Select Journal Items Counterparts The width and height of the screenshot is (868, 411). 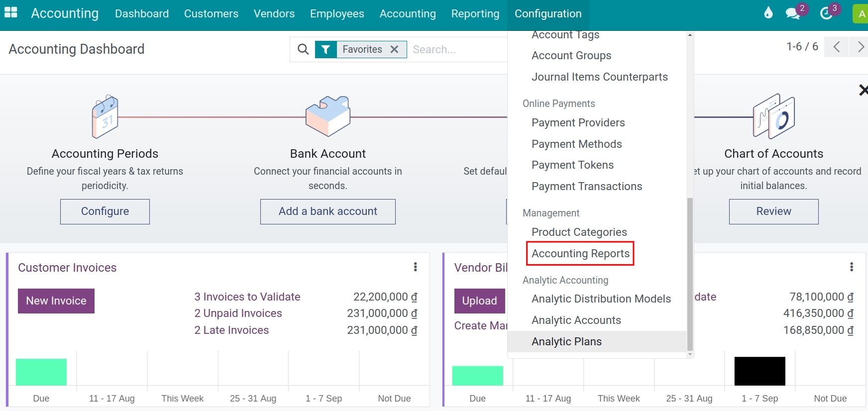[x=600, y=77]
